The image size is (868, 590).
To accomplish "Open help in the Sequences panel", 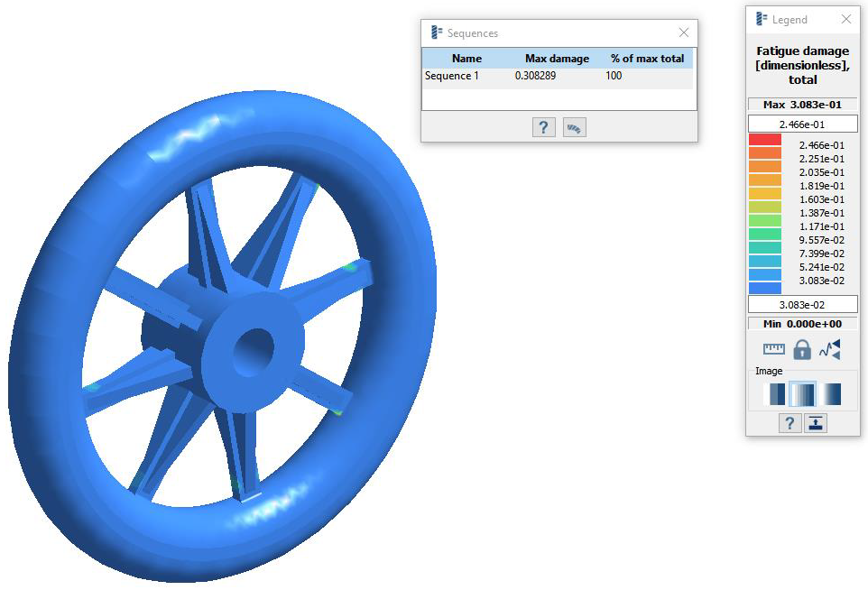I will pyautogui.click(x=543, y=127).
